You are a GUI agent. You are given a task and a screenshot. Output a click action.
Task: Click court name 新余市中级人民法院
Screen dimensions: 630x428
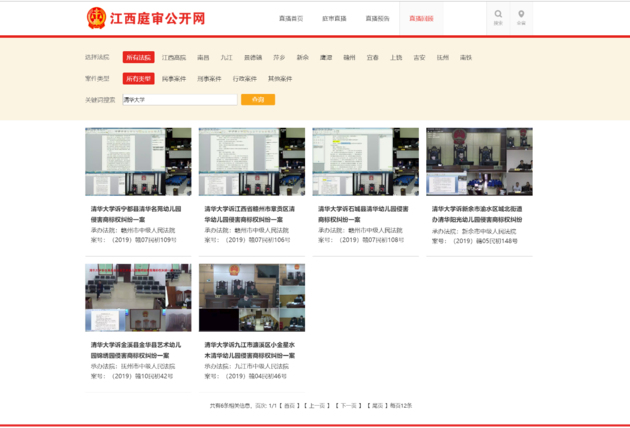(489, 231)
